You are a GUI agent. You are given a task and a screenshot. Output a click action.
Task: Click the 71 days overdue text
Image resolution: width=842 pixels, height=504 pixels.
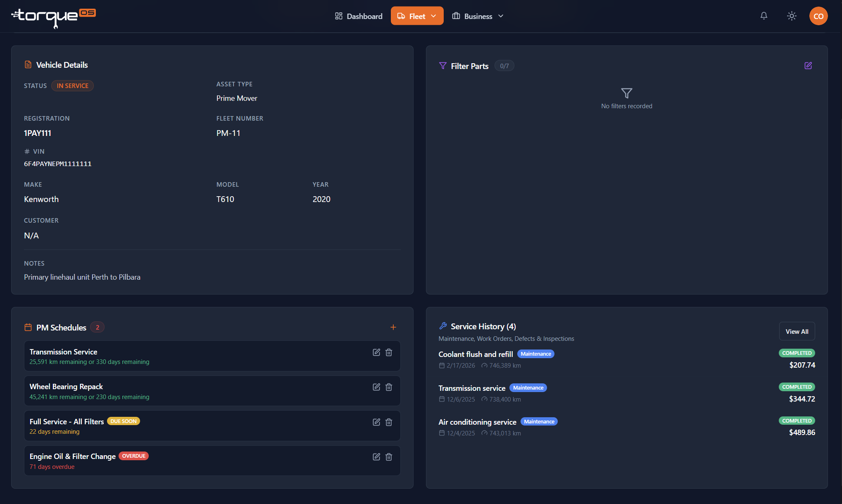click(x=52, y=466)
